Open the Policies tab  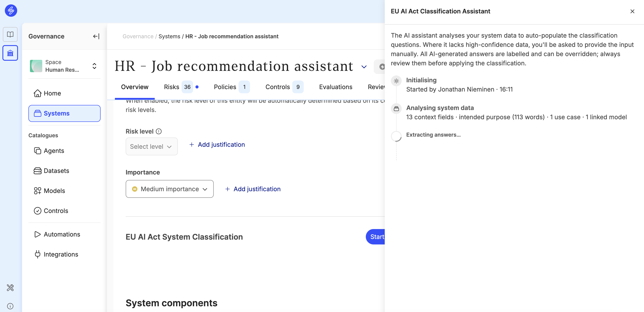click(x=232, y=87)
